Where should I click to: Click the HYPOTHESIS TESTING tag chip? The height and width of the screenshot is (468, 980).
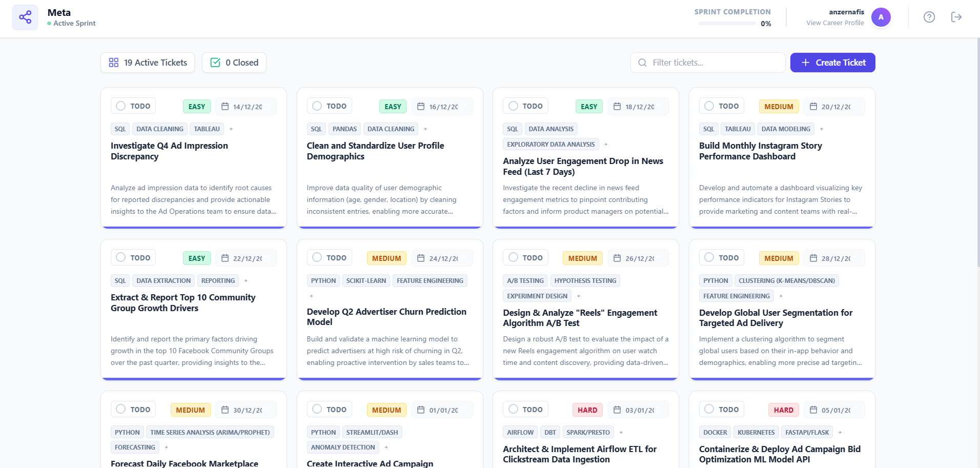pyautogui.click(x=585, y=281)
